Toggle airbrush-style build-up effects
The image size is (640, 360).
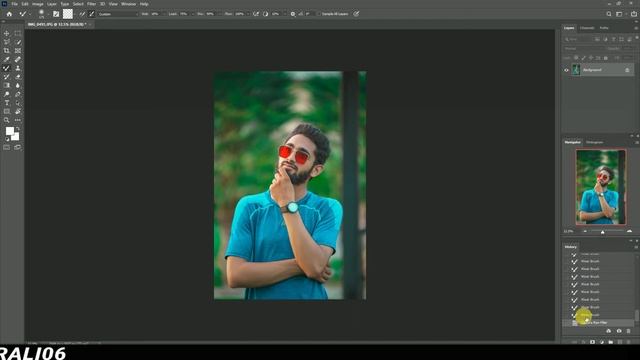[x=256, y=14]
